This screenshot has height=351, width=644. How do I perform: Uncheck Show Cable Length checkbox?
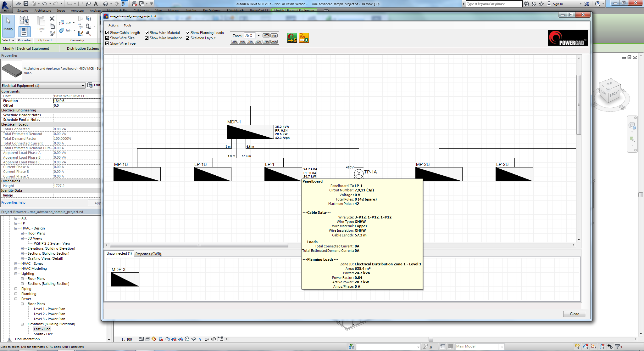click(107, 33)
